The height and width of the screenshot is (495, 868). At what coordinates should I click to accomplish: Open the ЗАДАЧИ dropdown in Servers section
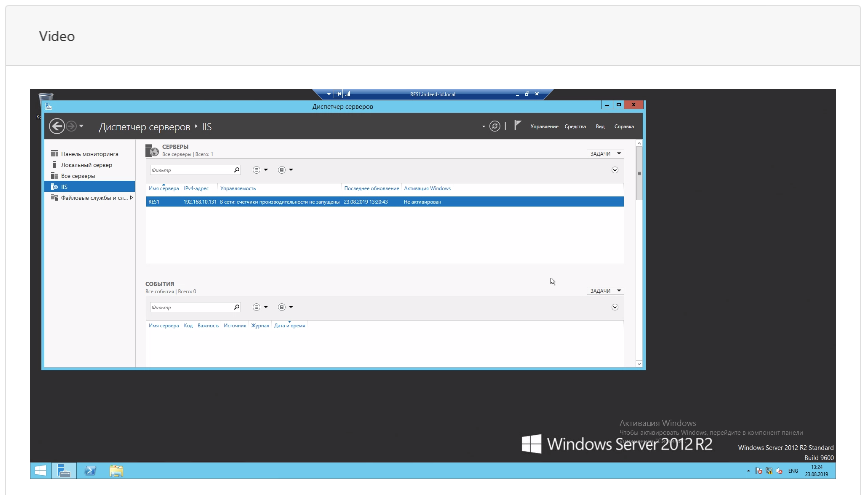click(x=605, y=154)
